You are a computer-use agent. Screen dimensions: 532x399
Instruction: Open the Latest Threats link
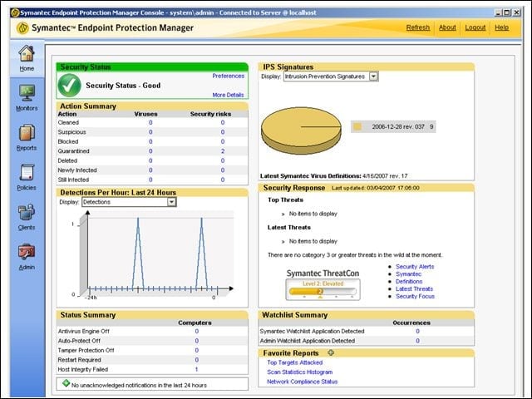[414, 289]
